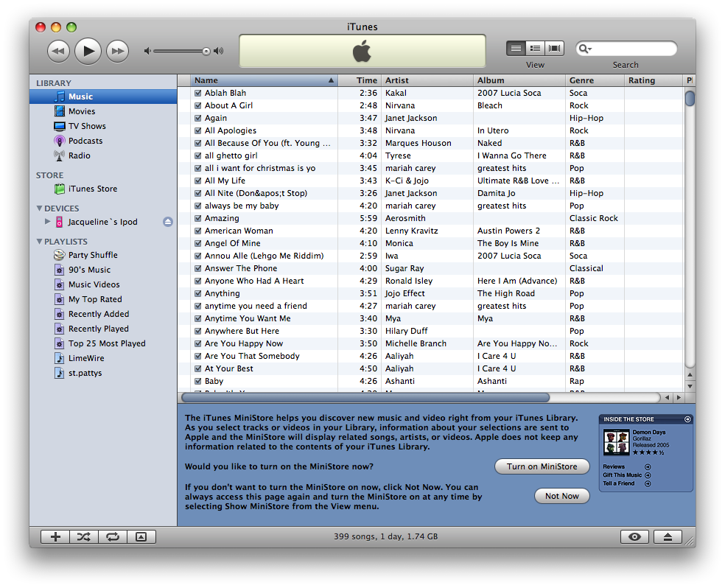The image size is (725, 588).
Task: Uncheck the all ghetto girl song
Action: click(x=198, y=155)
